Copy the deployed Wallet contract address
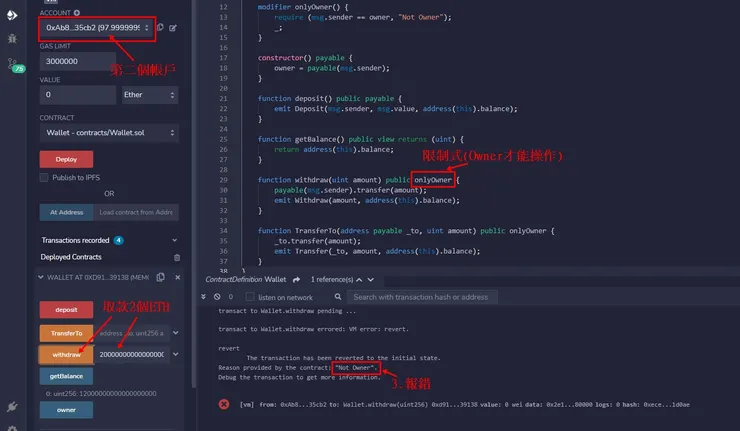 [160, 277]
